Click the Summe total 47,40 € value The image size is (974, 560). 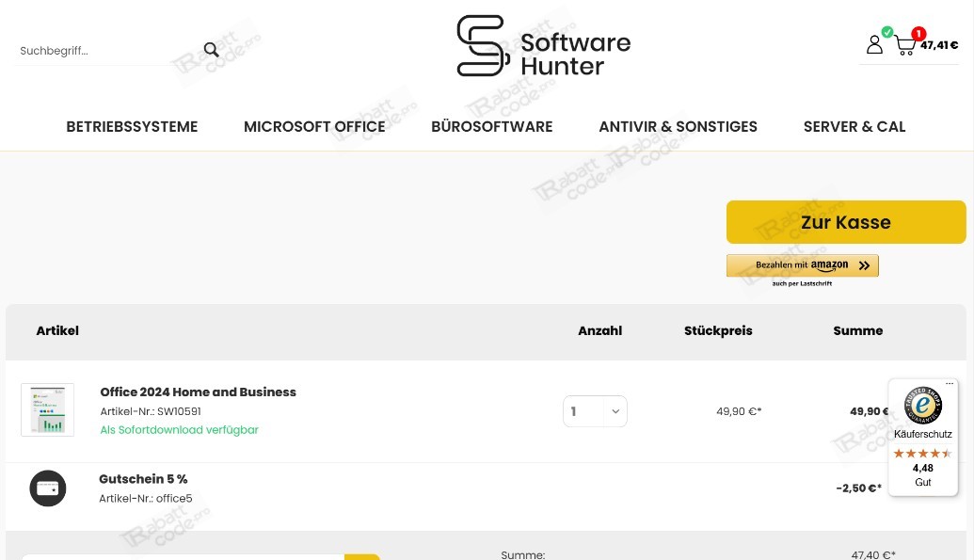coord(873,554)
